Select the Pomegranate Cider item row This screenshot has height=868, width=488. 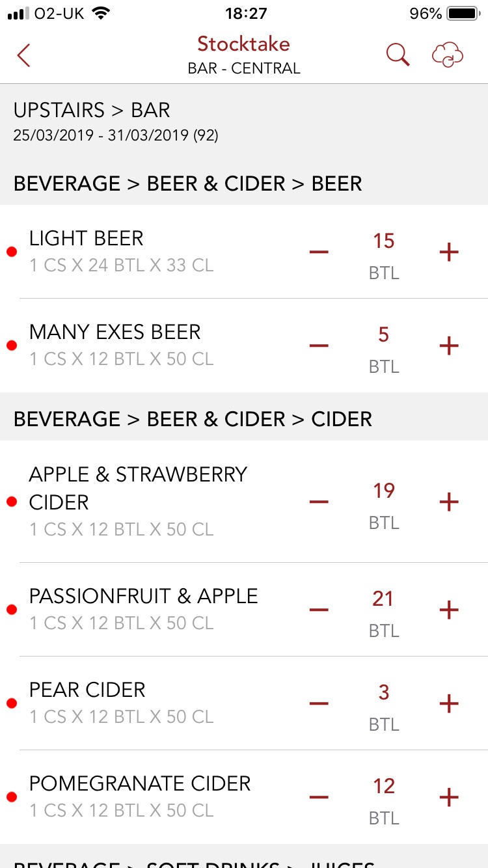pos(140,796)
